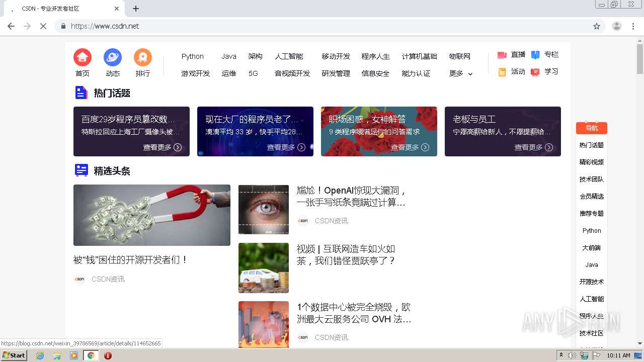The width and height of the screenshot is (644, 362).
Task: Jump to 技术团队 in side navigation
Action: pos(592,179)
